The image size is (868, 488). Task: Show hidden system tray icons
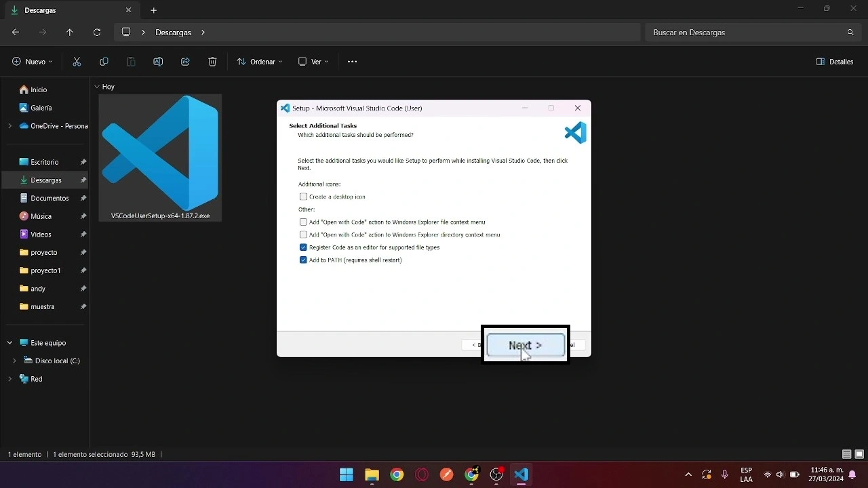[688, 474]
